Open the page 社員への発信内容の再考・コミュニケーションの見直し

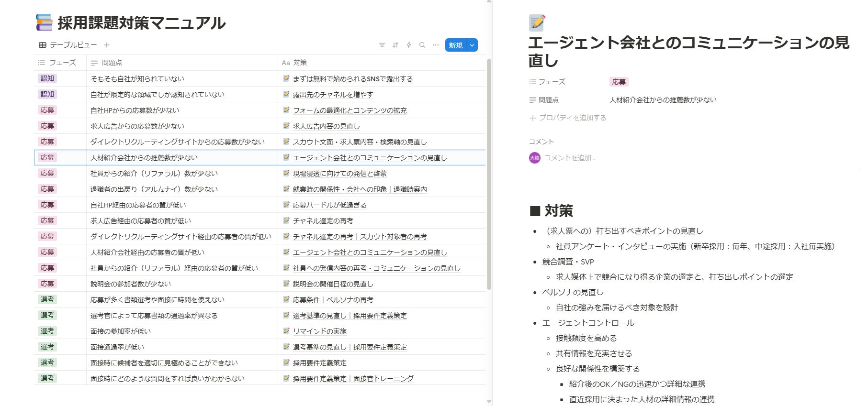tap(377, 268)
